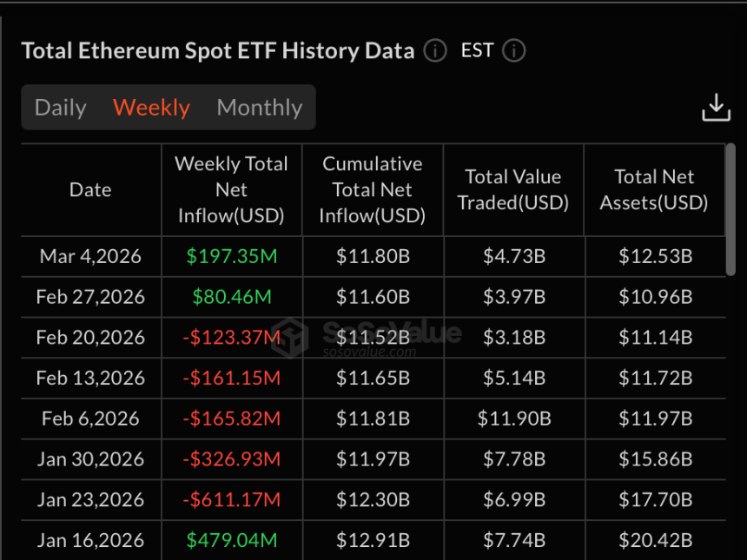Click the Feb 27,2026 date cell
This screenshot has height=560, width=747.
(x=90, y=297)
